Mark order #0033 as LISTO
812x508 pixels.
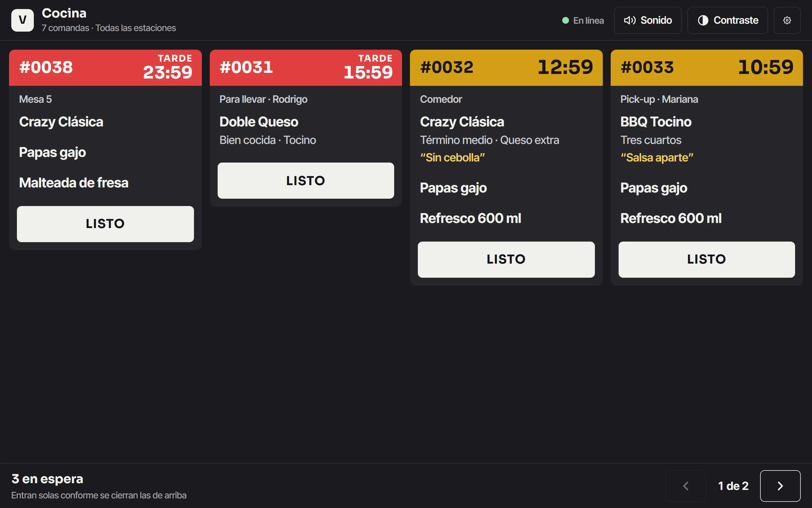coord(707,259)
